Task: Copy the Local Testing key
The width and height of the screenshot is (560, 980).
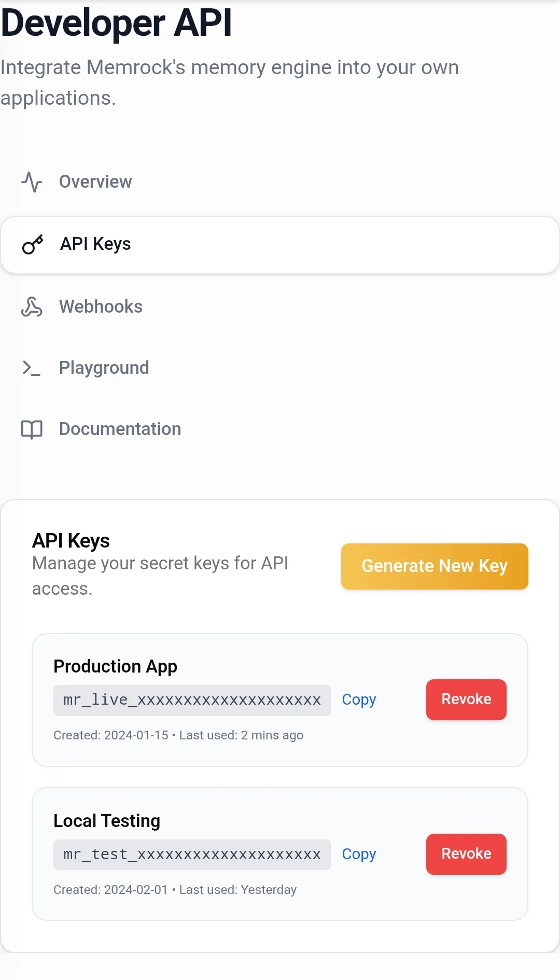Action: click(359, 854)
